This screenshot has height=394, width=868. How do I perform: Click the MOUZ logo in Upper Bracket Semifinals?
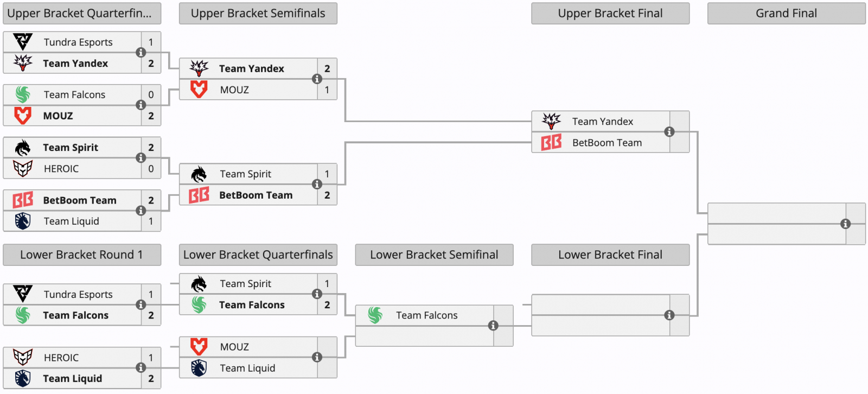point(199,90)
